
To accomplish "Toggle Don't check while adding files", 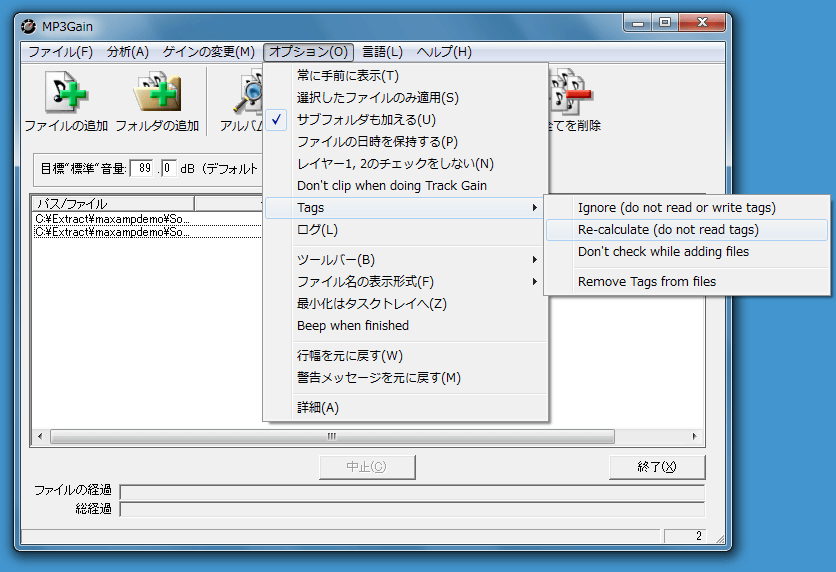I will 687,252.
